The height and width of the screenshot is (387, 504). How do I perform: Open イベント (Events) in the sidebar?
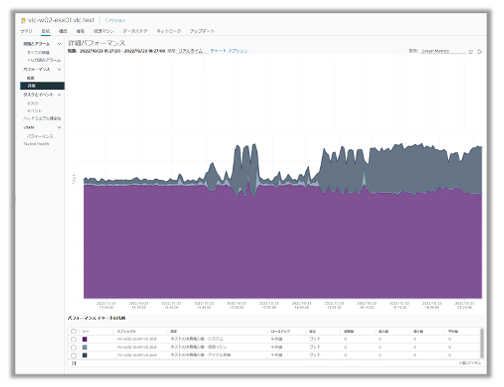pyautogui.click(x=35, y=111)
